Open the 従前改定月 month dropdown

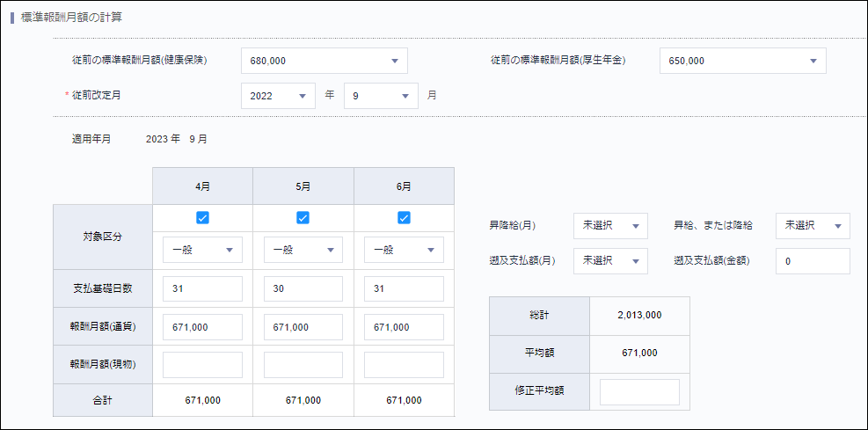[x=380, y=96]
